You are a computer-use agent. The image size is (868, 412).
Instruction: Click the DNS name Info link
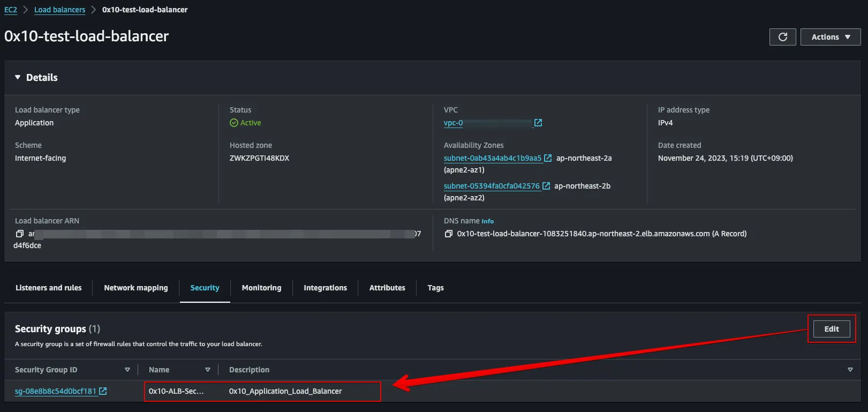pos(488,221)
